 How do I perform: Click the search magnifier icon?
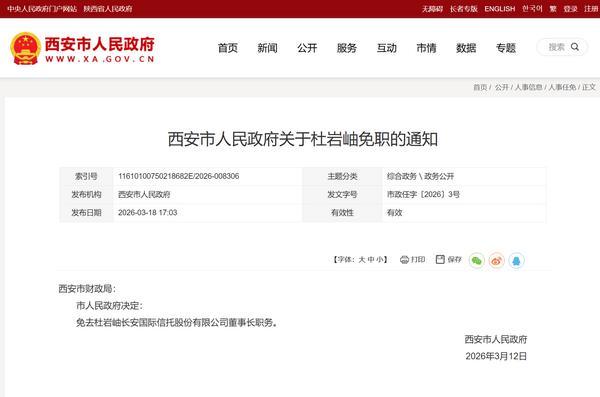[575, 47]
